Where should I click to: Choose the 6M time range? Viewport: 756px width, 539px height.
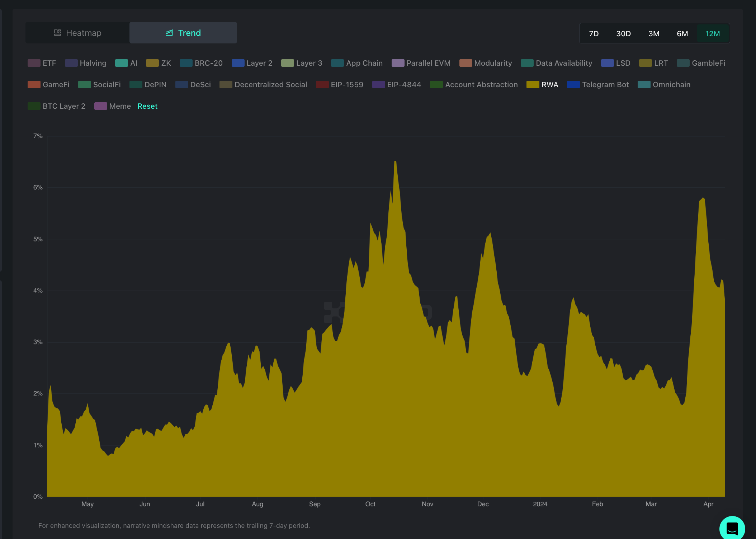(682, 34)
